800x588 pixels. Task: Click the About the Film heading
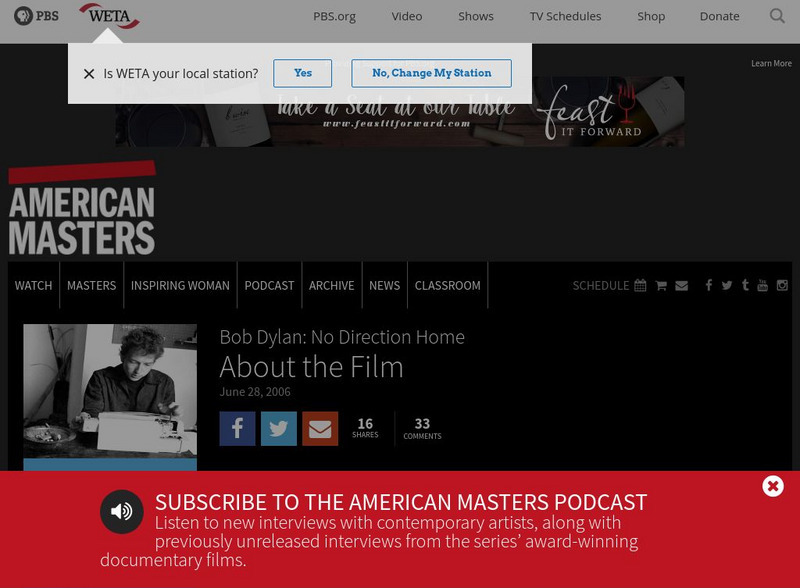(311, 367)
